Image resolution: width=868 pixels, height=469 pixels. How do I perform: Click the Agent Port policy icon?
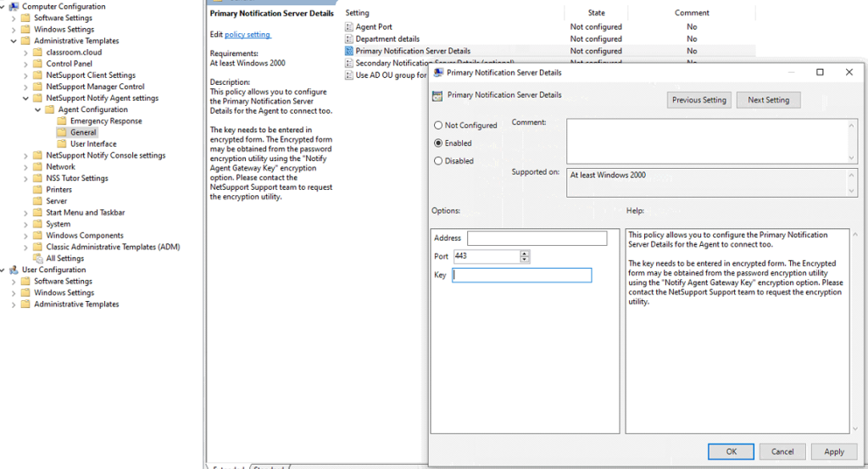[348, 26]
